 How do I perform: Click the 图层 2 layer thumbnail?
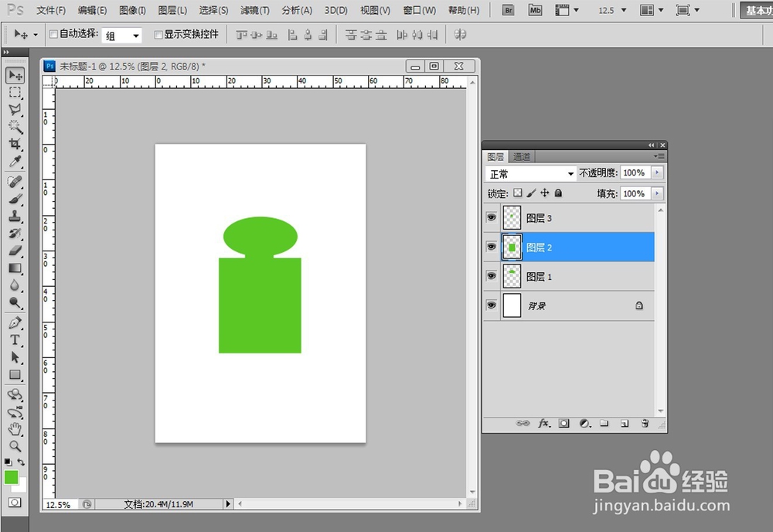pyautogui.click(x=512, y=247)
